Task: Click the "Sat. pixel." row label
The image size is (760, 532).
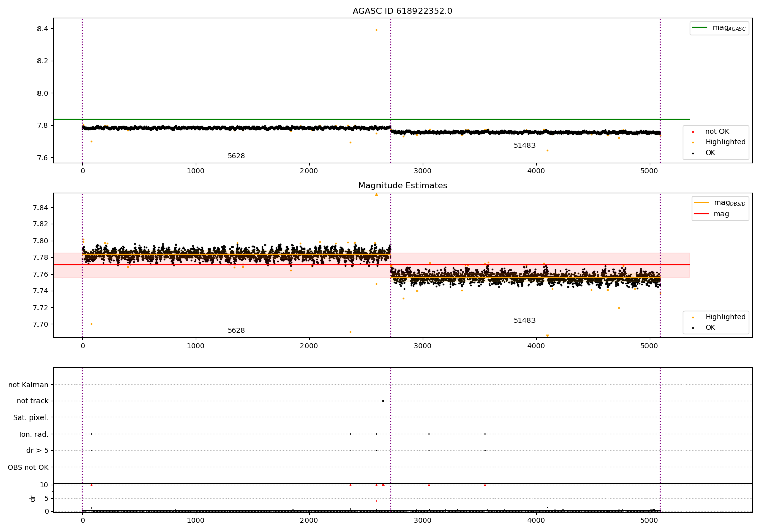Action: click(x=31, y=417)
